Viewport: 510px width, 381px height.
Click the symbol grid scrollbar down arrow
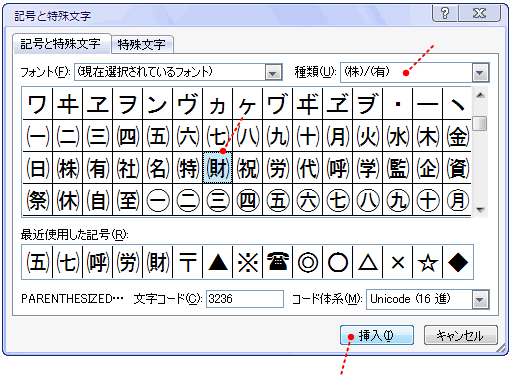(480, 210)
